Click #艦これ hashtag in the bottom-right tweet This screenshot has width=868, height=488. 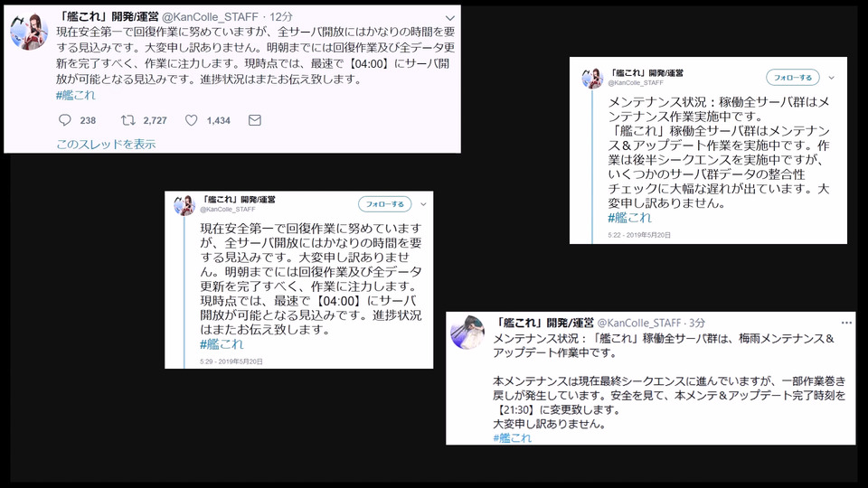pyautogui.click(x=513, y=438)
